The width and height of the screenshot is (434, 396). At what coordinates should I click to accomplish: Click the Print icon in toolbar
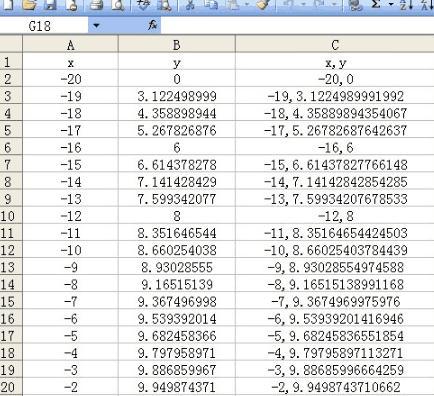coord(96,5)
